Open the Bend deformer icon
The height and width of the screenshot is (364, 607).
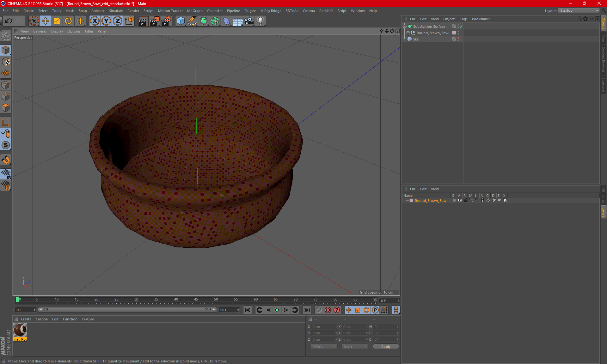[x=226, y=21]
